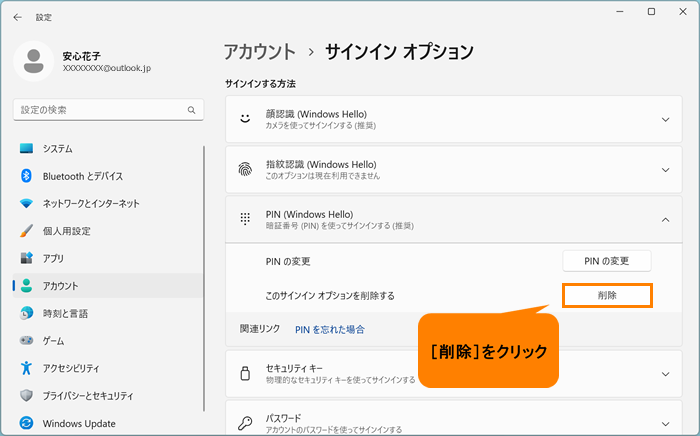The image size is (700, 436).
Task: Open 時刻と言語 category
Action: pyautogui.click(x=108, y=313)
